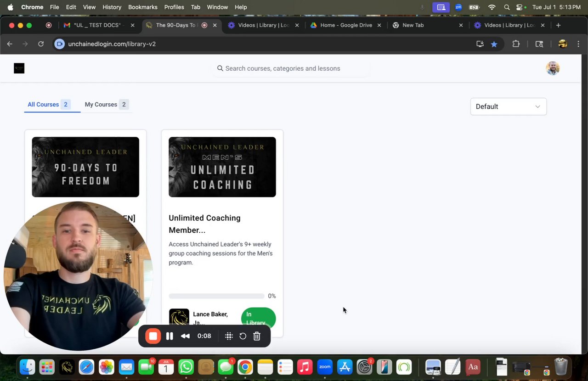Switch to the All Courses tab
The height and width of the screenshot is (381, 588).
click(x=48, y=105)
